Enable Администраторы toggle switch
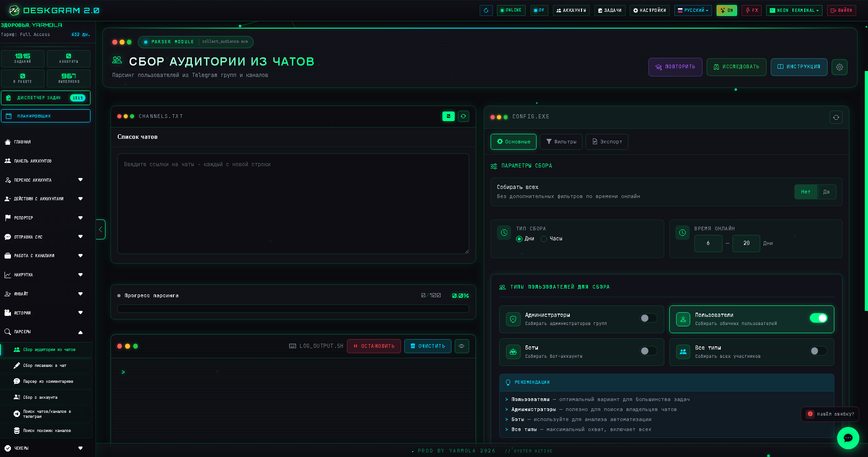Image resolution: width=868 pixels, height=457 pixels. coord(648,318)
